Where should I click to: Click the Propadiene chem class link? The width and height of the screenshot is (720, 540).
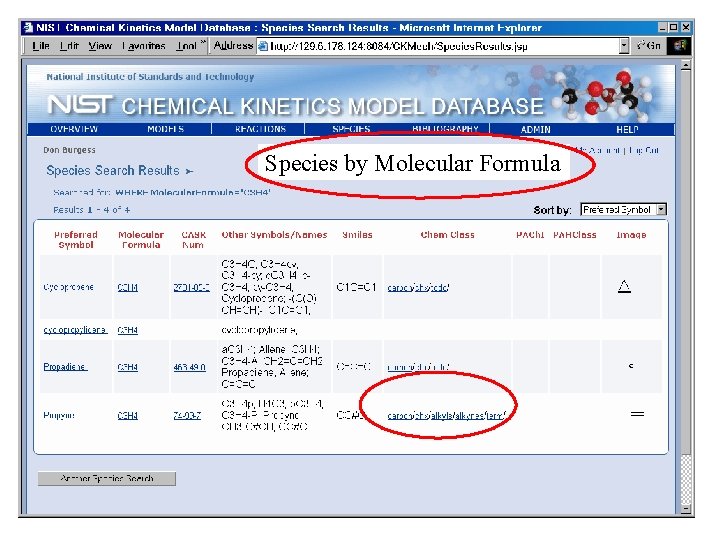[418, 367]
